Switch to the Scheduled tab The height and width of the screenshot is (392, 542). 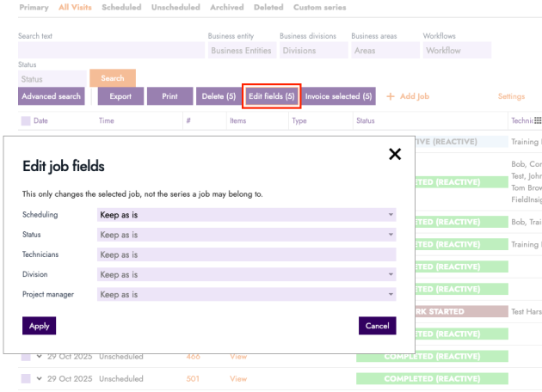point(121,8)
